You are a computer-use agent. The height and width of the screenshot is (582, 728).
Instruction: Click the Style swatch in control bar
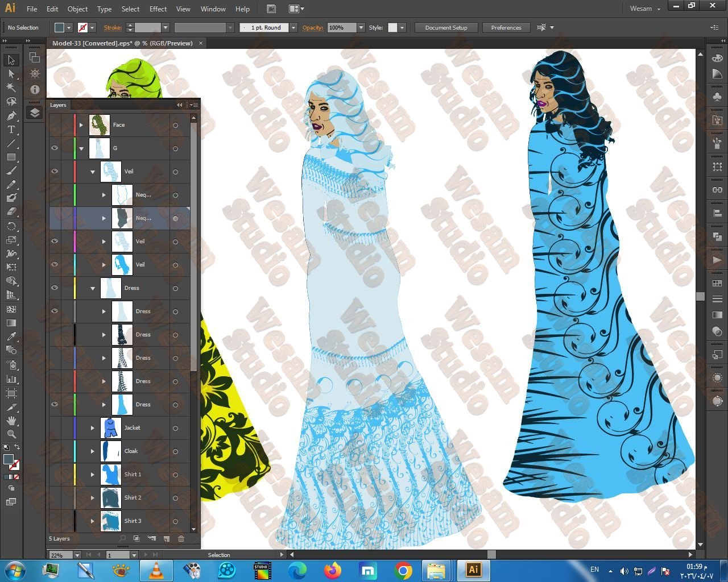point(392,27)
